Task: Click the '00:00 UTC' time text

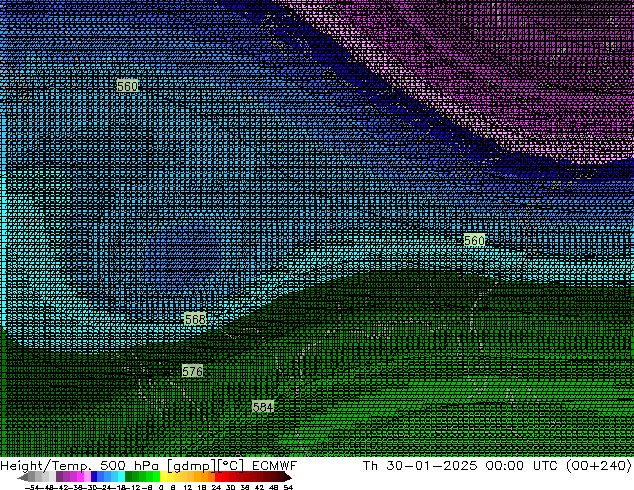Action: tap(521, 466)
